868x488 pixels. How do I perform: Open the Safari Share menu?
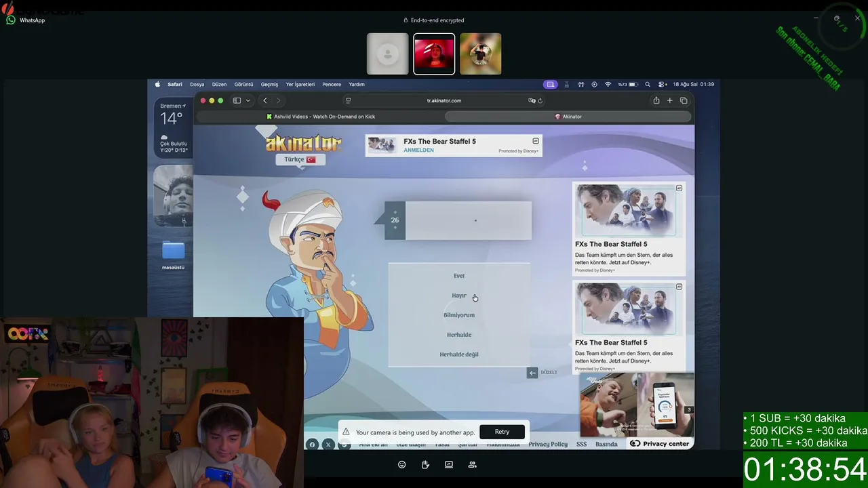[656, 100]
